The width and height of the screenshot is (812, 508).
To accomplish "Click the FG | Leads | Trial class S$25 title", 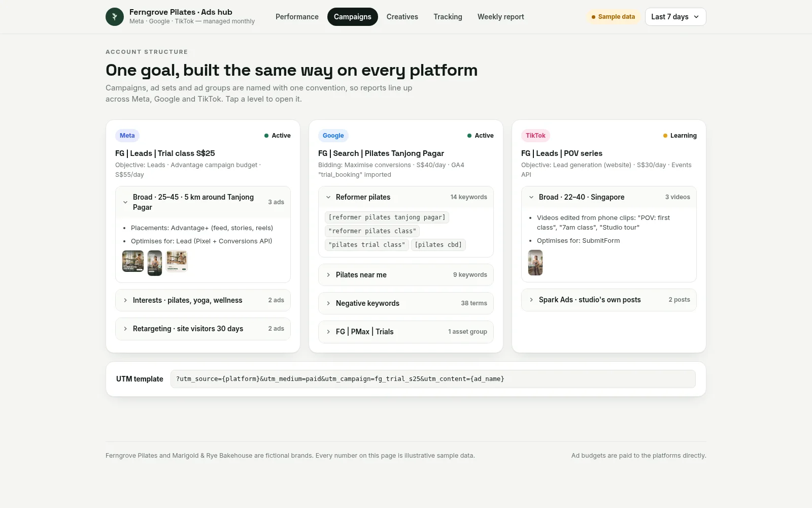I will tap(165, 153).
